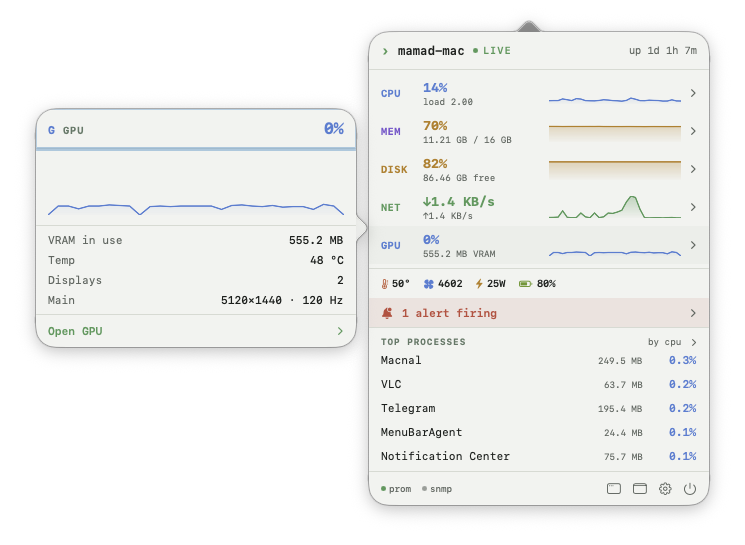The image size is (745, 545).
Task: Click the memory usage bar graph
Action: 615,133
